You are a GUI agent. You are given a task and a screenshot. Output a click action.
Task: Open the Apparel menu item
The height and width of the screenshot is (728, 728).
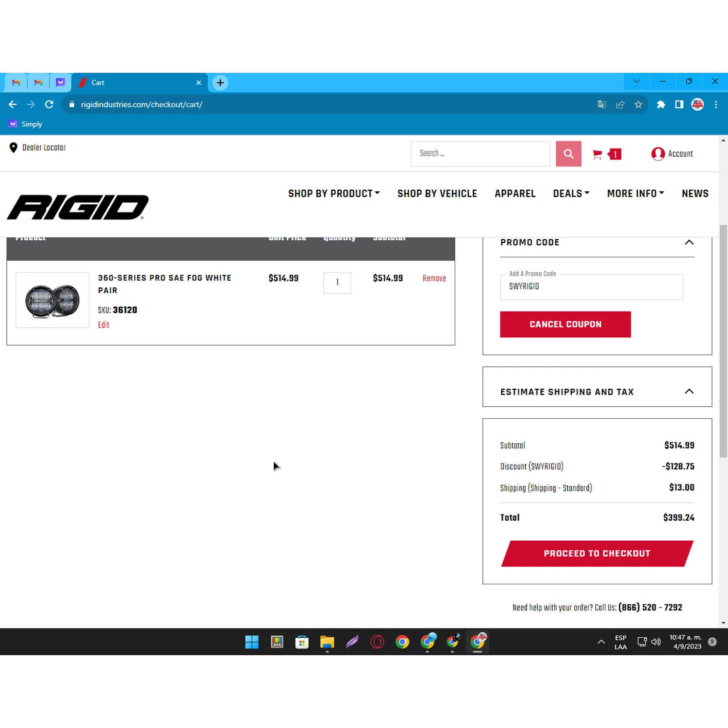click(515, 194)
